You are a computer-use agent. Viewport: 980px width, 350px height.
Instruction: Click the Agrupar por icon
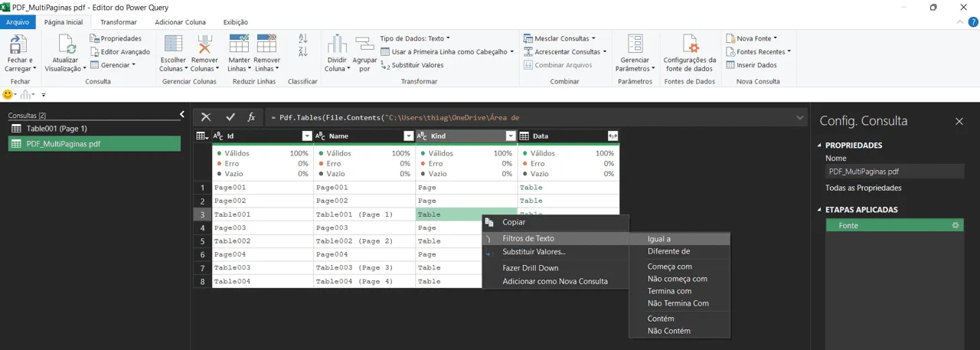(364, 44)
